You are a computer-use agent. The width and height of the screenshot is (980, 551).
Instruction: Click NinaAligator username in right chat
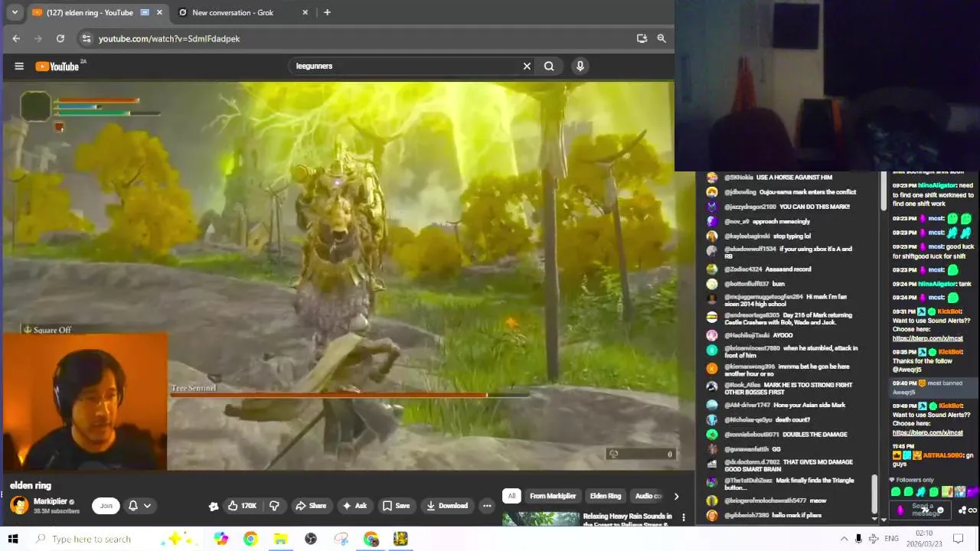point(937,185)
